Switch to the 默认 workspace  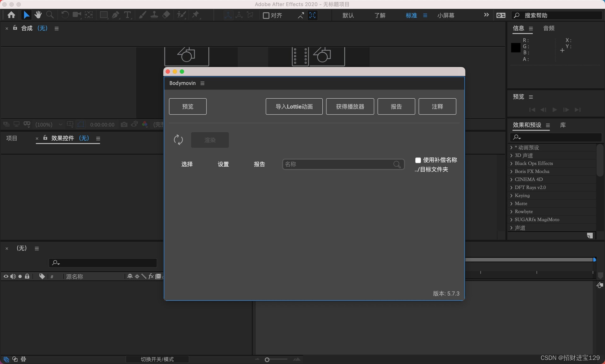click(348, 15)
